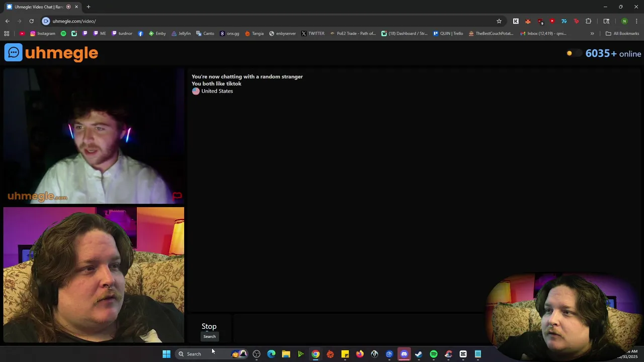Image resolution: width=644 pixels, height=362 pixels.
Task: Open the Chrome three-dot menu
Action: click(x=637, y=21)
